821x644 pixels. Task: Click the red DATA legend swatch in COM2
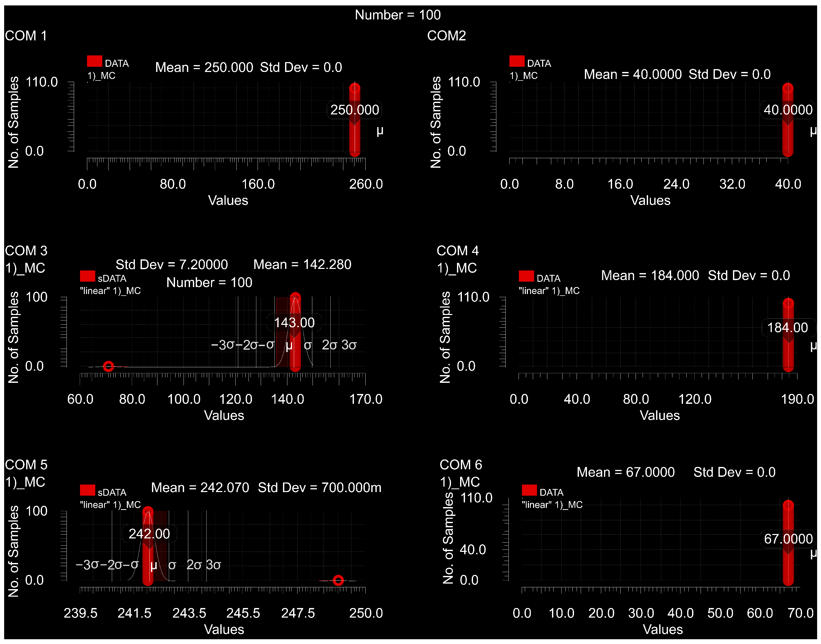(517, 61)
